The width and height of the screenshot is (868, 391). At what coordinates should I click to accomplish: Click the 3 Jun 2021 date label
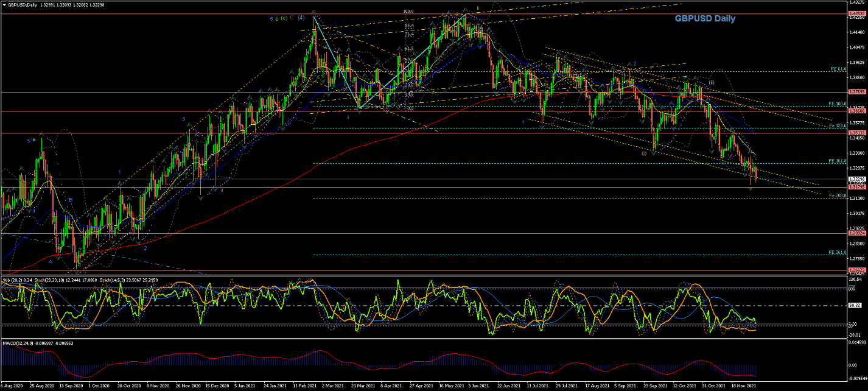[479, 386]
